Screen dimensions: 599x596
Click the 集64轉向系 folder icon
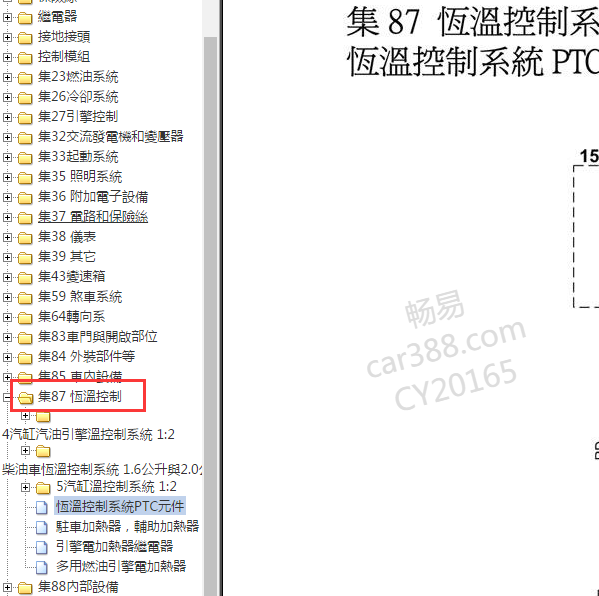point(25,317)
